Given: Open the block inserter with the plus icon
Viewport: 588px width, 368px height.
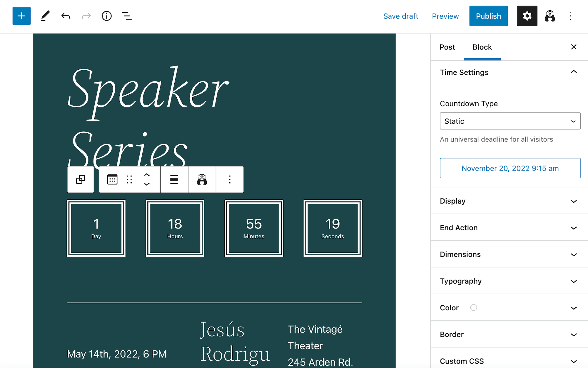Looking at the screenshot, I should click(21, 16).
